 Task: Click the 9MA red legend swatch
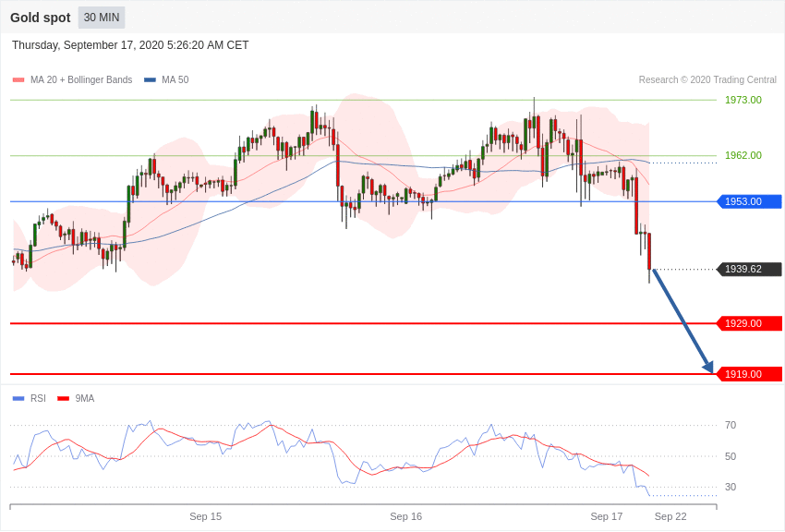[x=63, y=399]
